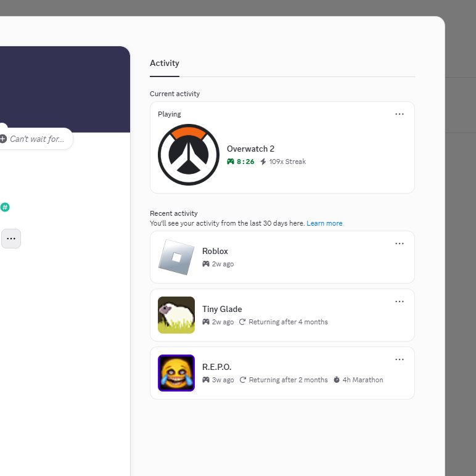This screenshot has width=476, height=476.
Task: Click the 109x Streak label
Action: coord(287,162)
